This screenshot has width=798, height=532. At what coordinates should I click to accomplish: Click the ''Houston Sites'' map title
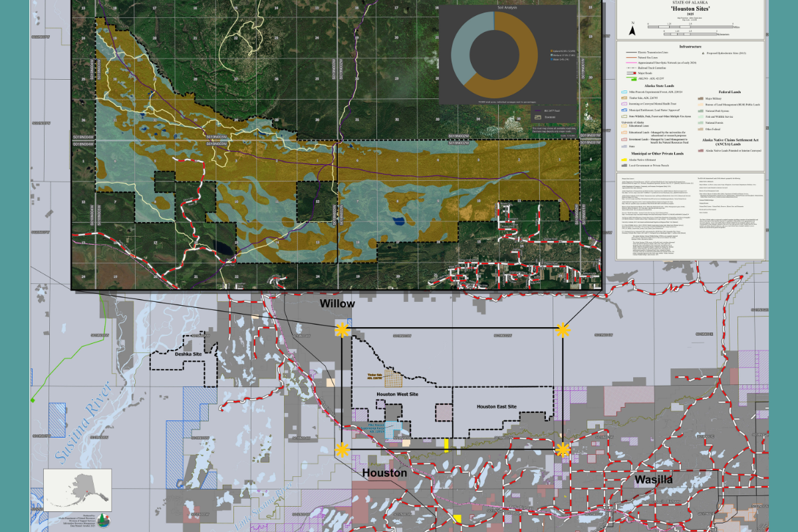[x=690, y=9]
